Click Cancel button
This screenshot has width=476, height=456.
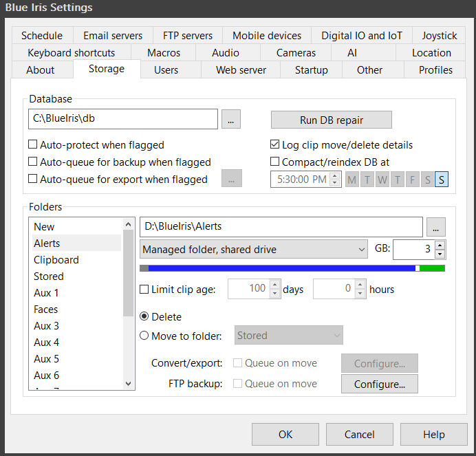(x=360, y=434)
